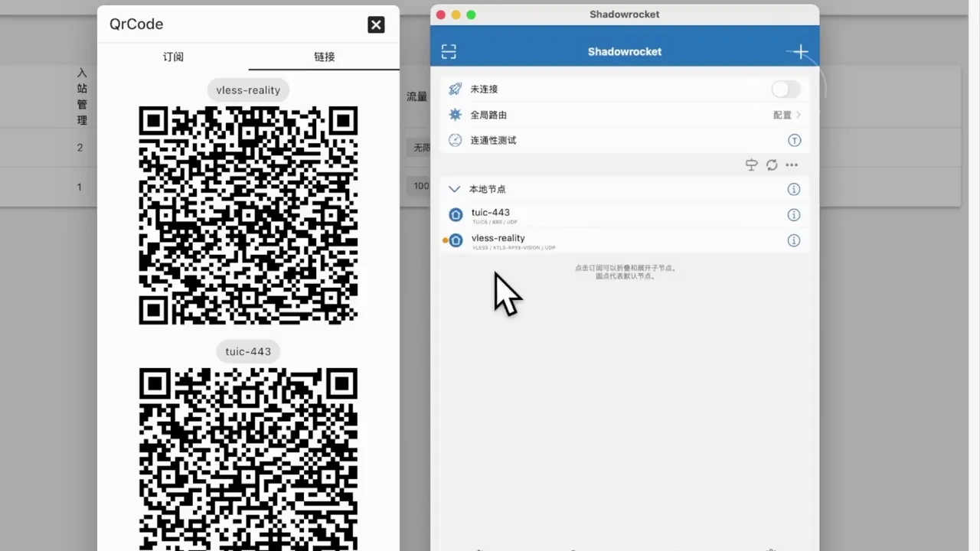The width and height of the screenshot is (980, 551).
Task: Click the T icon for 连通性测试
Action: click(794, 140)
